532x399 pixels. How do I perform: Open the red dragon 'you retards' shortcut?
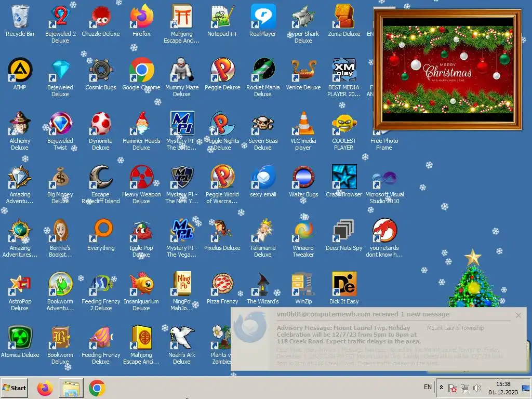pos(384,230)
